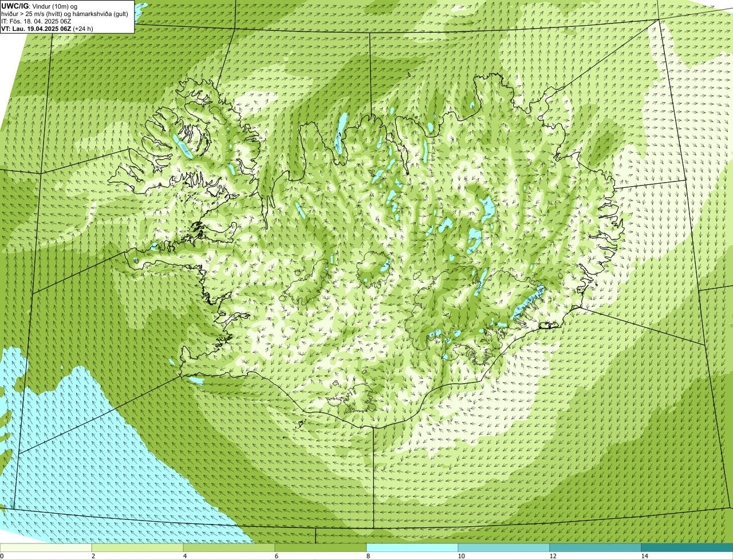Click the scale label '14'
The width and height of the screenshot is (733, 560).
pyautogui.click(x=644, y=556)
